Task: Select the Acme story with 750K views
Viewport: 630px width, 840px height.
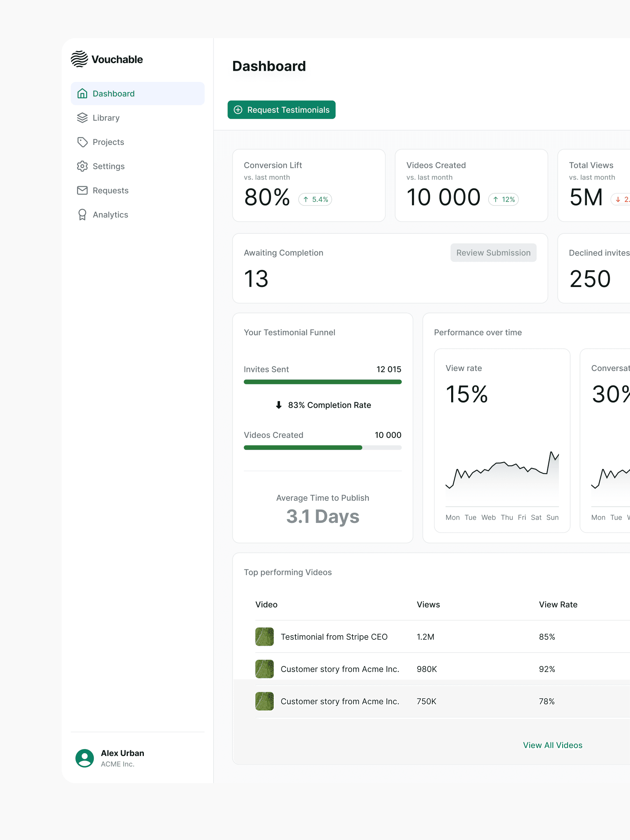Action: (x=340, y=701)
